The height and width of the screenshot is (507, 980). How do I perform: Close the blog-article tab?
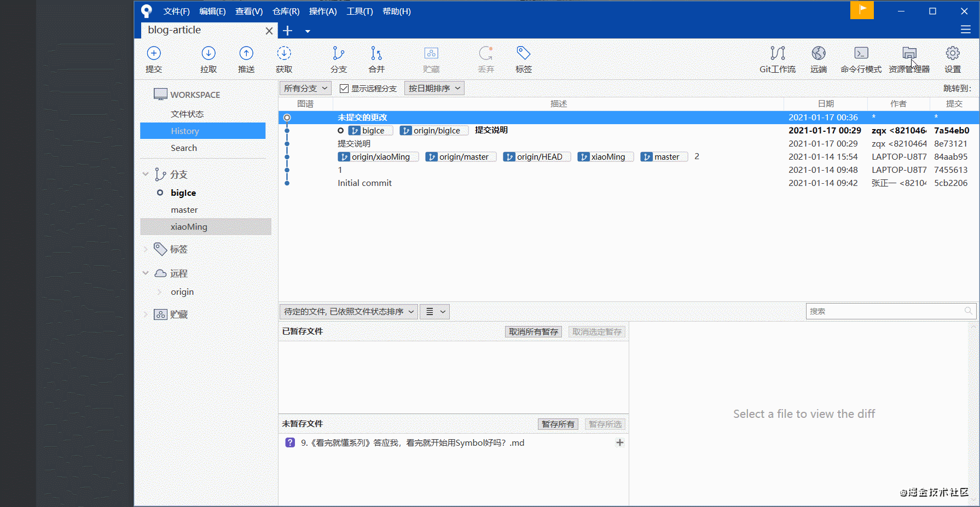coord(269,31)
